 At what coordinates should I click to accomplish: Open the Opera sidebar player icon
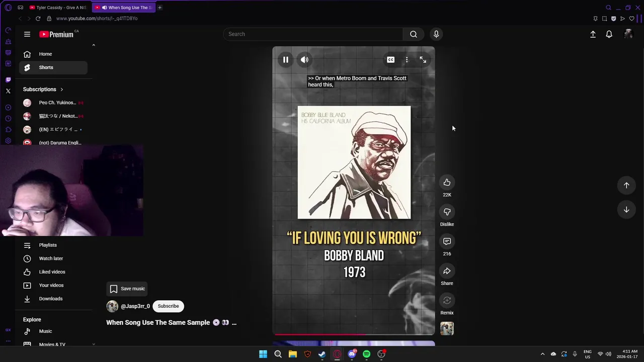[x=8, y=108]
